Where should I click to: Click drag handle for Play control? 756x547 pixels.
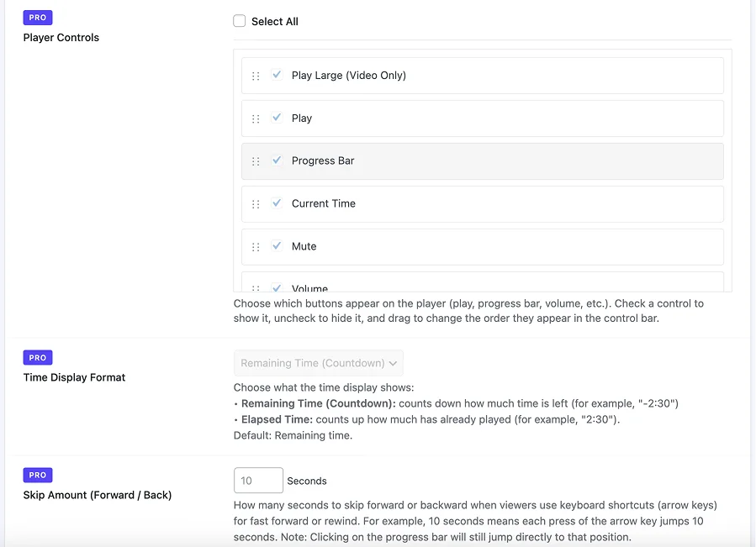(256, 118)
